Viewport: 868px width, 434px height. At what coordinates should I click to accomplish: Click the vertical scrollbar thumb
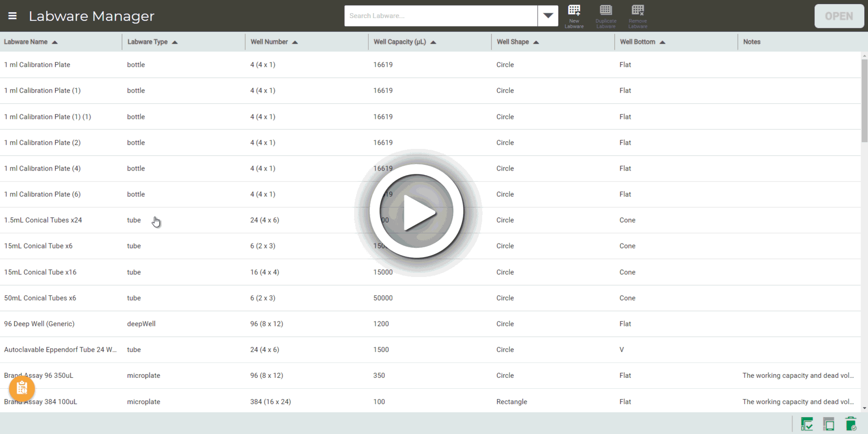pyautogui.click(x=864, y=100)
